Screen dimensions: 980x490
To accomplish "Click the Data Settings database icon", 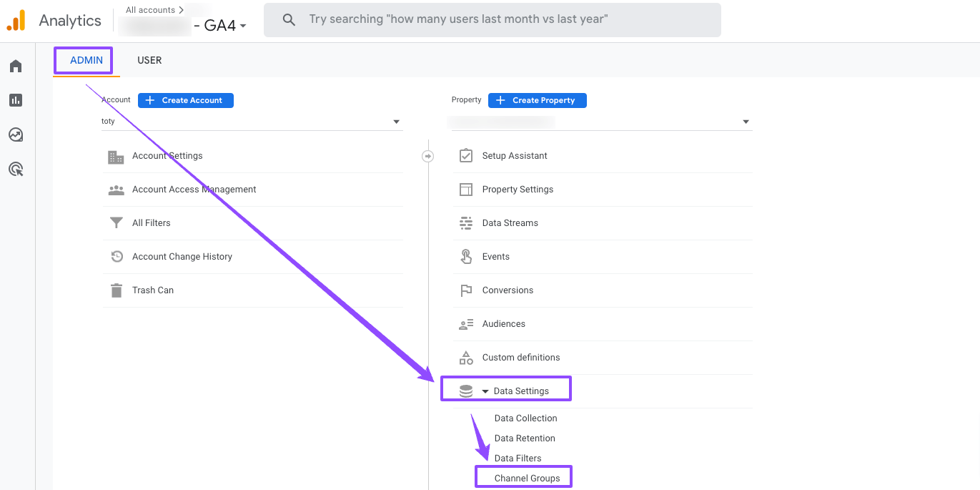I will 466,391.
